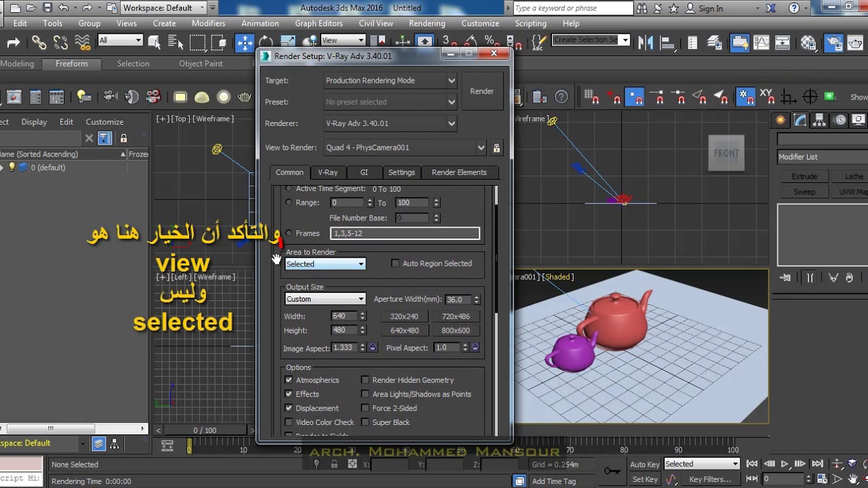Lock the Pixel Aspect ratio
The image size is (868, 488).
475,348
